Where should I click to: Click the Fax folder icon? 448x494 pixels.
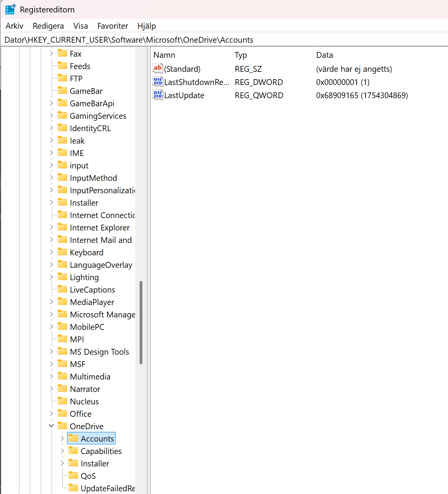click(x=62, y=53)
